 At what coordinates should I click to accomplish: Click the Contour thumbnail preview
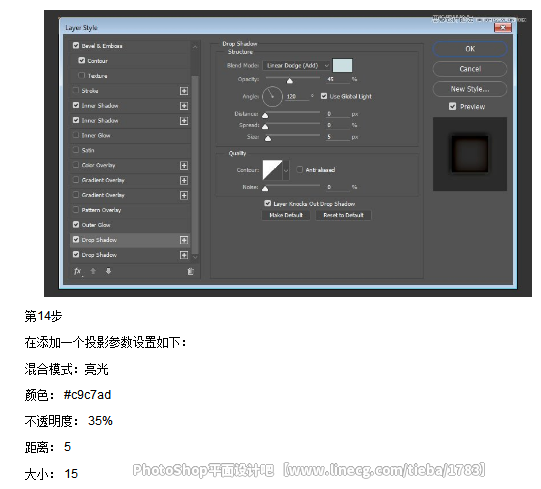273,170
